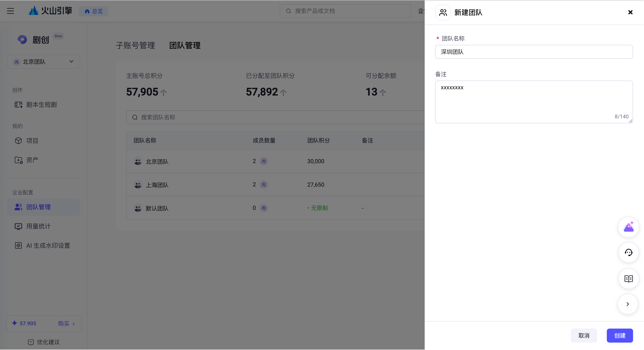
Task: Click the 购买 credits link
Action: pos(66,324)
